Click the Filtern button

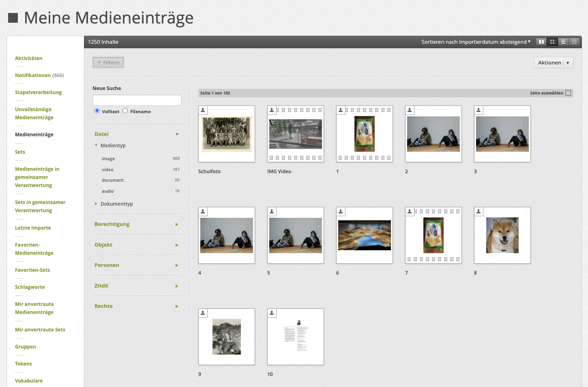(x=108, y=62)
